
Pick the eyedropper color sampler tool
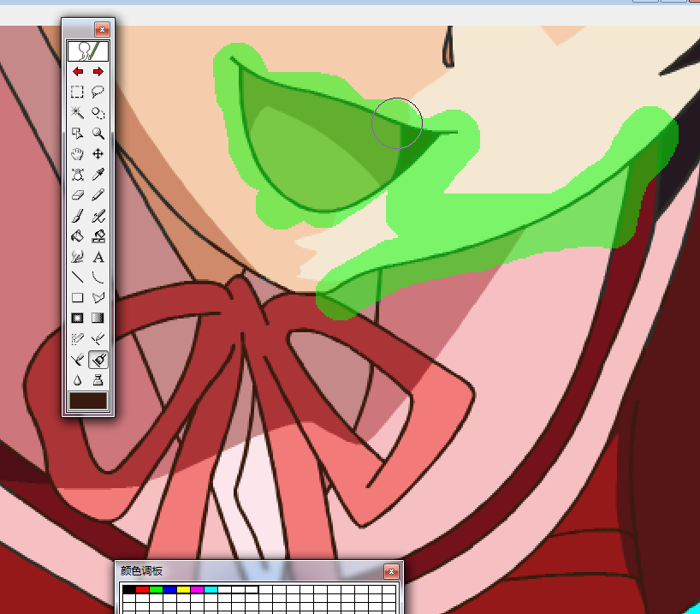coord(98,175)
